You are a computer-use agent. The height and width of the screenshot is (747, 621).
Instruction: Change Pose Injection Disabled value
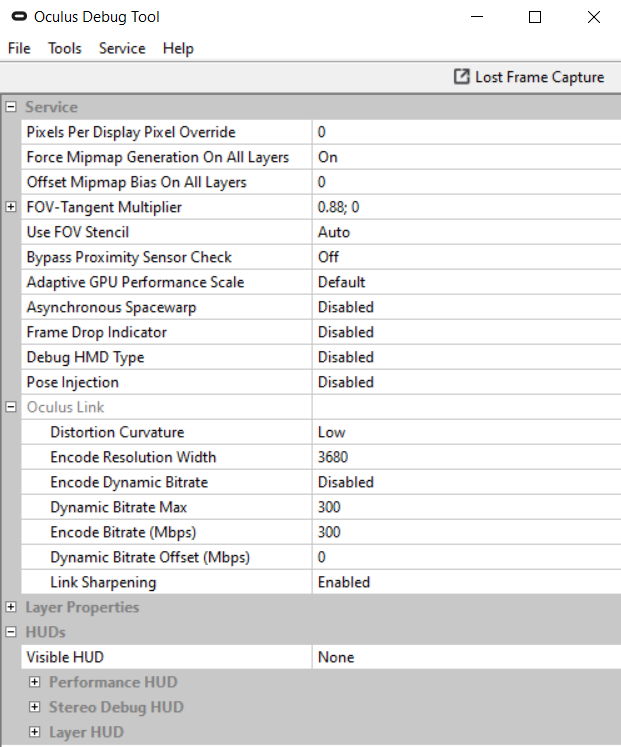pyautogui.click(x=467, y=382)
